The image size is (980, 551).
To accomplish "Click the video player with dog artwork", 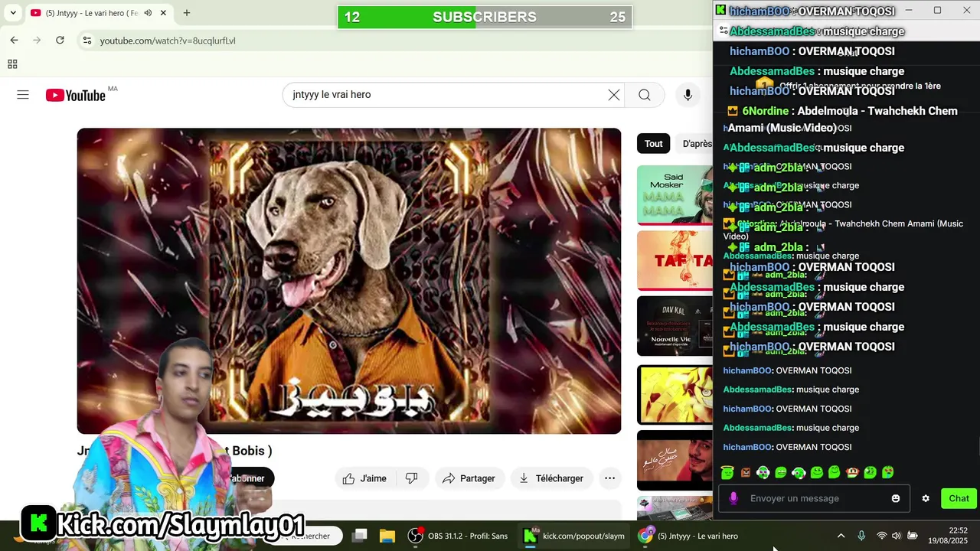I will [x=349, y=281].
